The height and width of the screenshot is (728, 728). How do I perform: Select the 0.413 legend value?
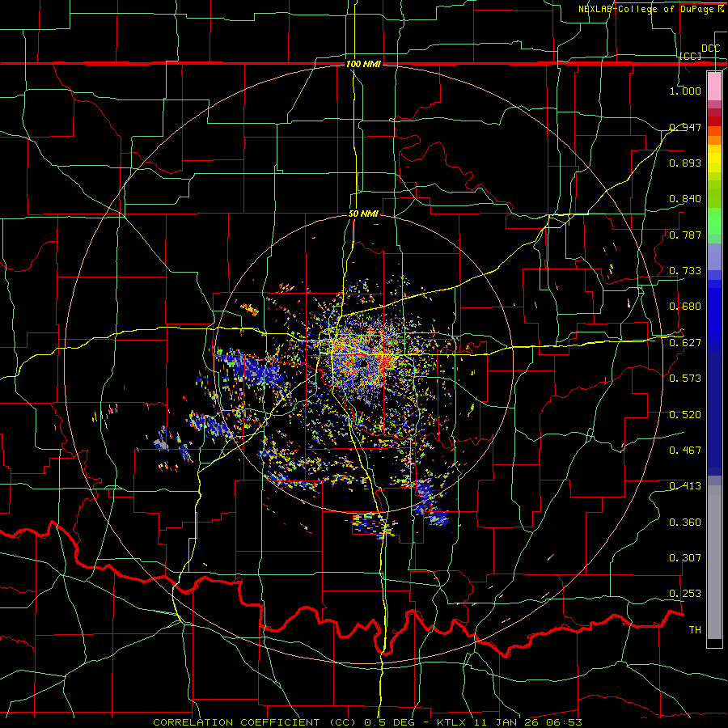tap(685, 486)
